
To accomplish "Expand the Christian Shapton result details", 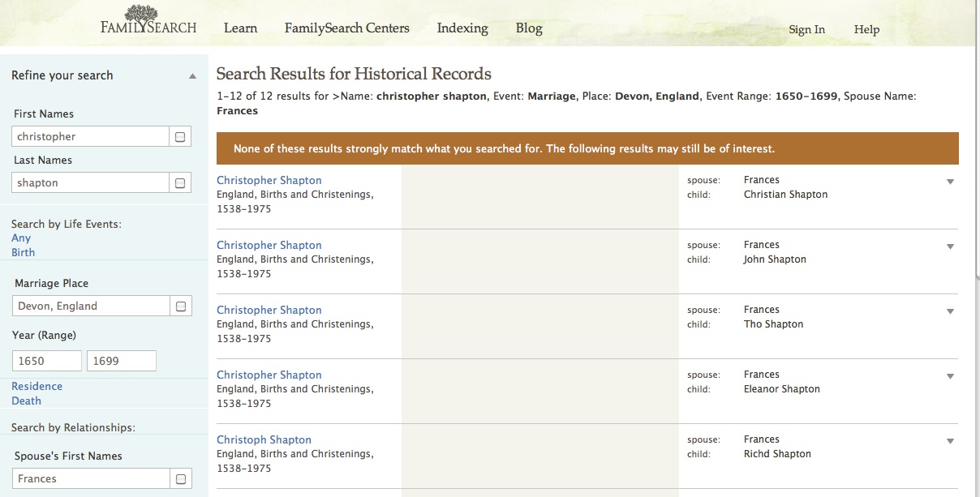I will [950, 182].
